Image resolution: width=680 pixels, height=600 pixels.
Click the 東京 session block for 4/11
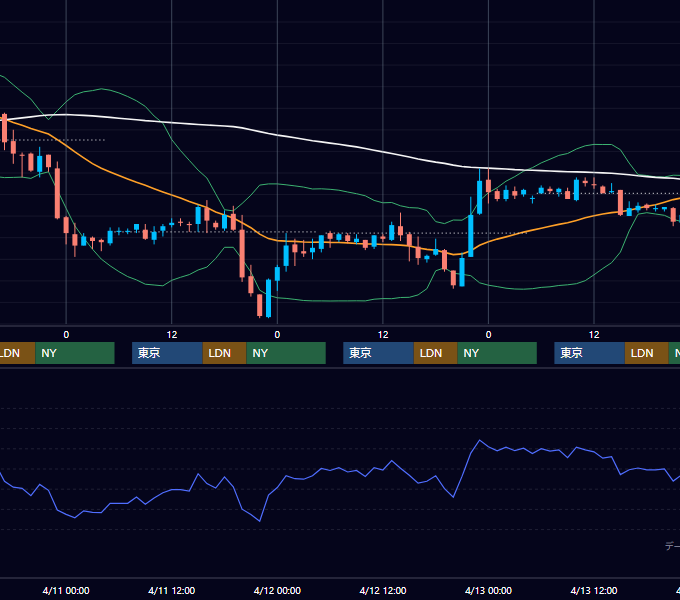[x=167, y=353]
